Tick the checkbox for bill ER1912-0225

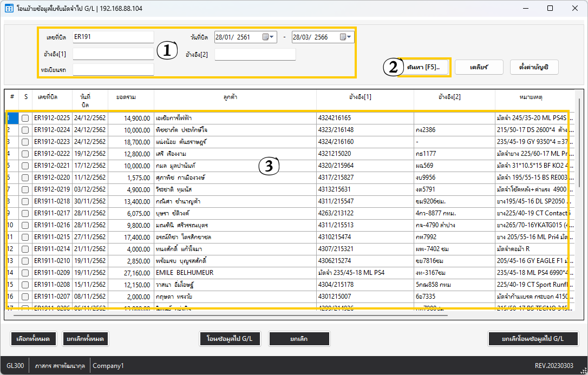[25, 118]
